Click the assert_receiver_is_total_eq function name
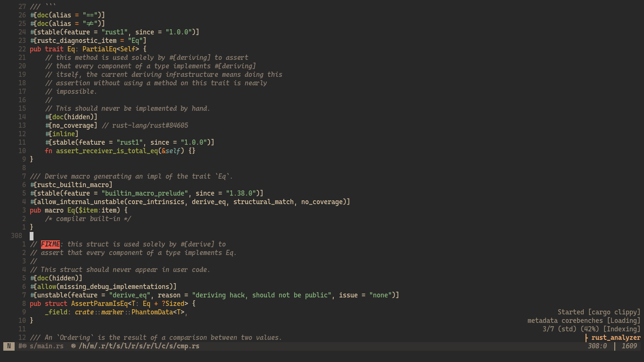This screenshot has width=644, height=362. [x=107, y=151]
